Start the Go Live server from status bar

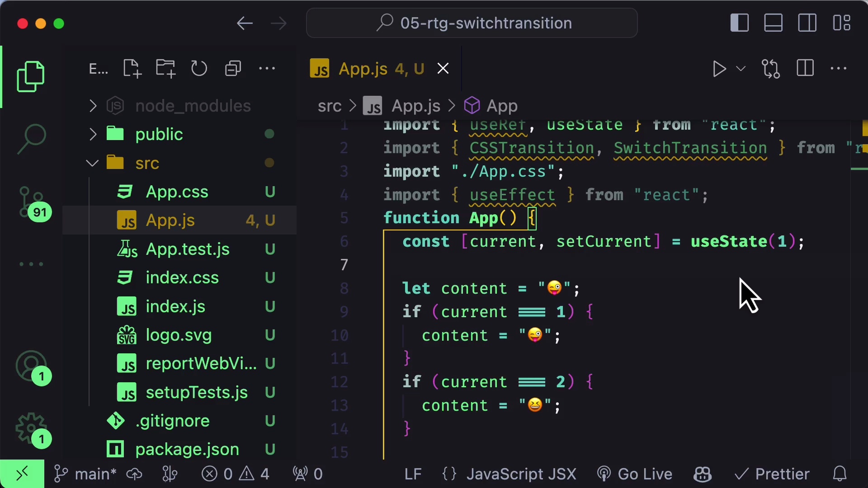click(x=635, y=474)
